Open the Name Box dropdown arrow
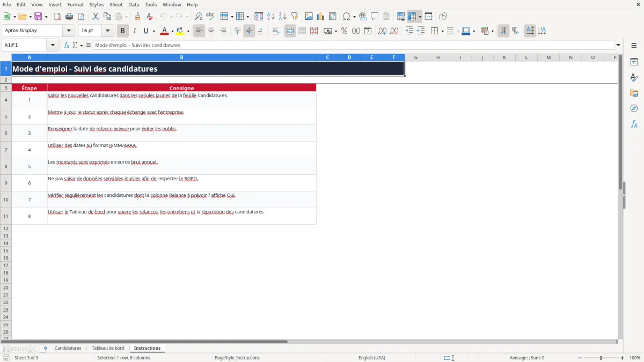The image size is (644, 362). [x=53, y=45]
